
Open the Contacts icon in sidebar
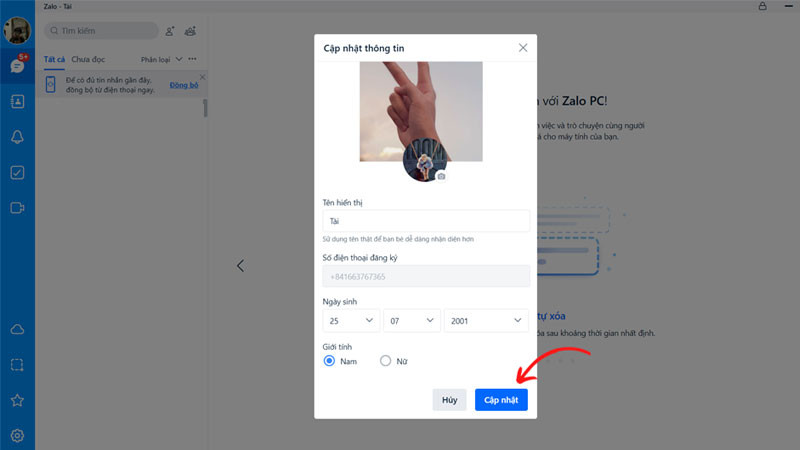pyautogui.click(x=17, y=102)
